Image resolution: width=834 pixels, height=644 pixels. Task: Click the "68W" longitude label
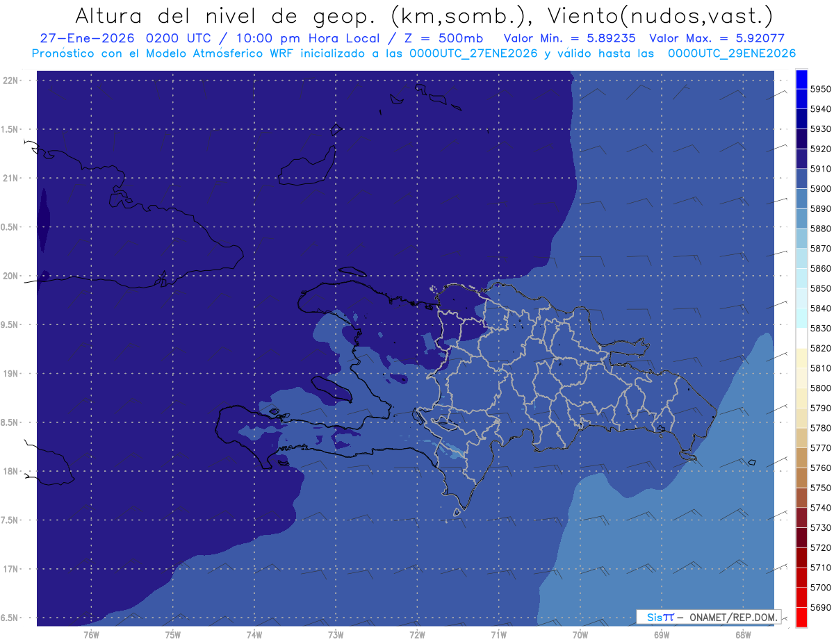tap(743, 635)
